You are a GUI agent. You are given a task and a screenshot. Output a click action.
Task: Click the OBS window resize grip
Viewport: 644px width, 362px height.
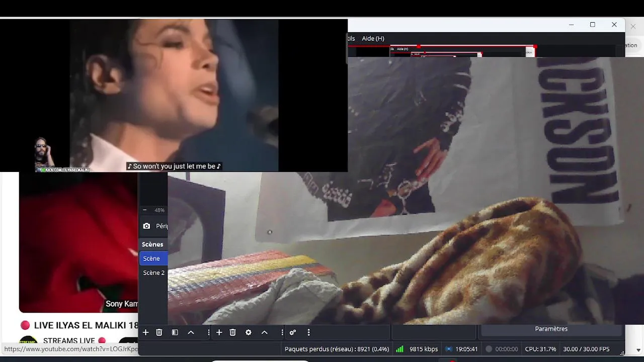pos(622,352)
